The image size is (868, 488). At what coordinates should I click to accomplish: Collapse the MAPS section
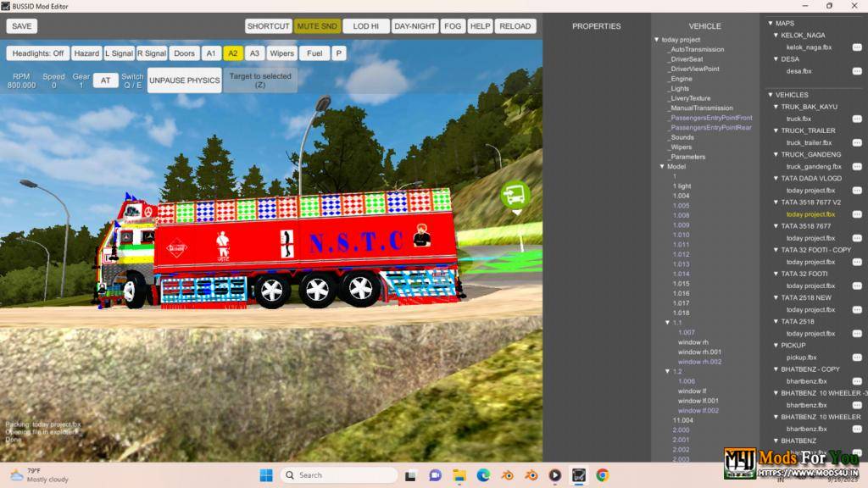(770, 23)
